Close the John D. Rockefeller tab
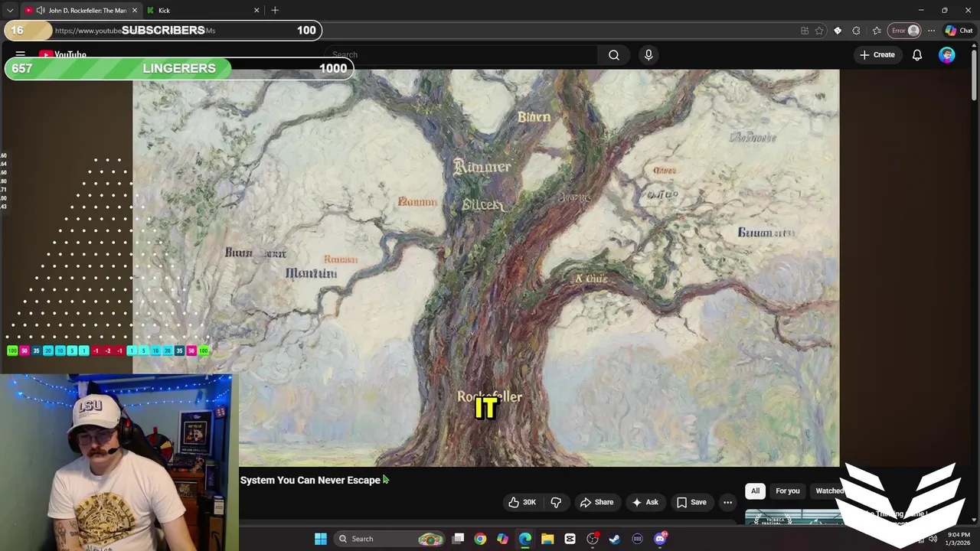980x551 pixels. (x=135, y=10)
